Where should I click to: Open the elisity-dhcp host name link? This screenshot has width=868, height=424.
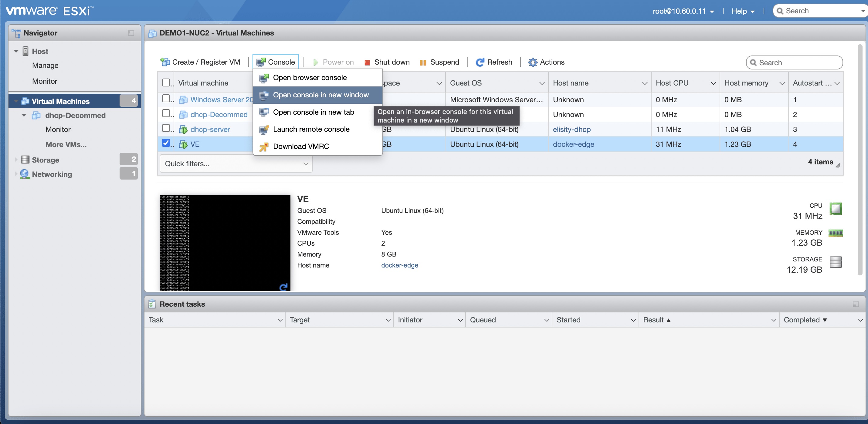click(571, 129)
